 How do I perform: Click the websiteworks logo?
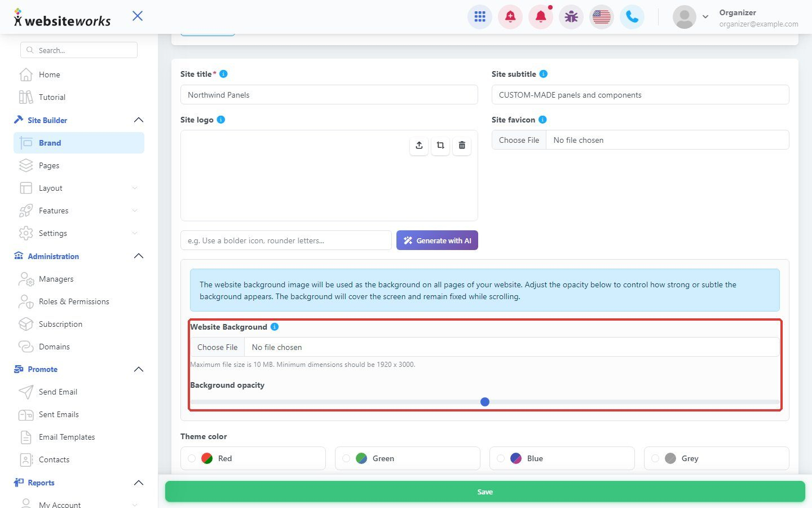62,19
